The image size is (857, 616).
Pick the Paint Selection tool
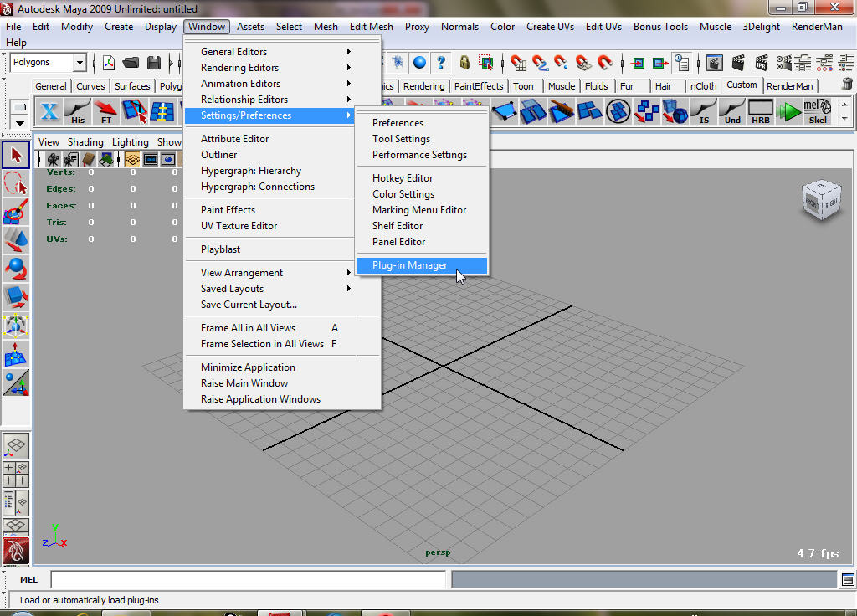pos(16,212)
